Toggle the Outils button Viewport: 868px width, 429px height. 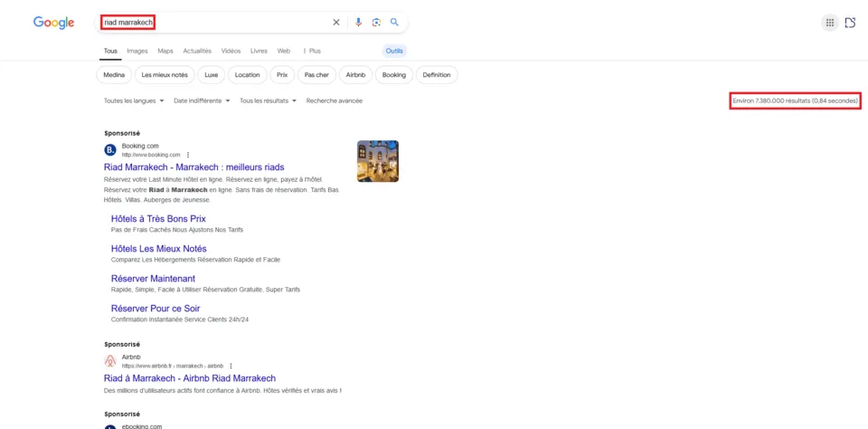(394, 51)
